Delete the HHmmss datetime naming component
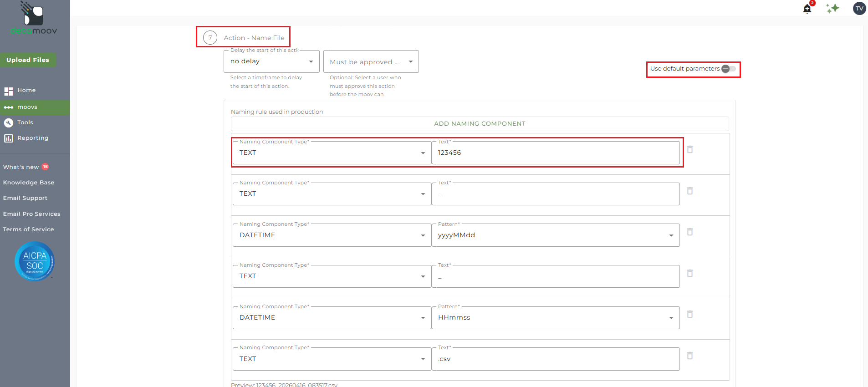 click(x=689, y=314)
